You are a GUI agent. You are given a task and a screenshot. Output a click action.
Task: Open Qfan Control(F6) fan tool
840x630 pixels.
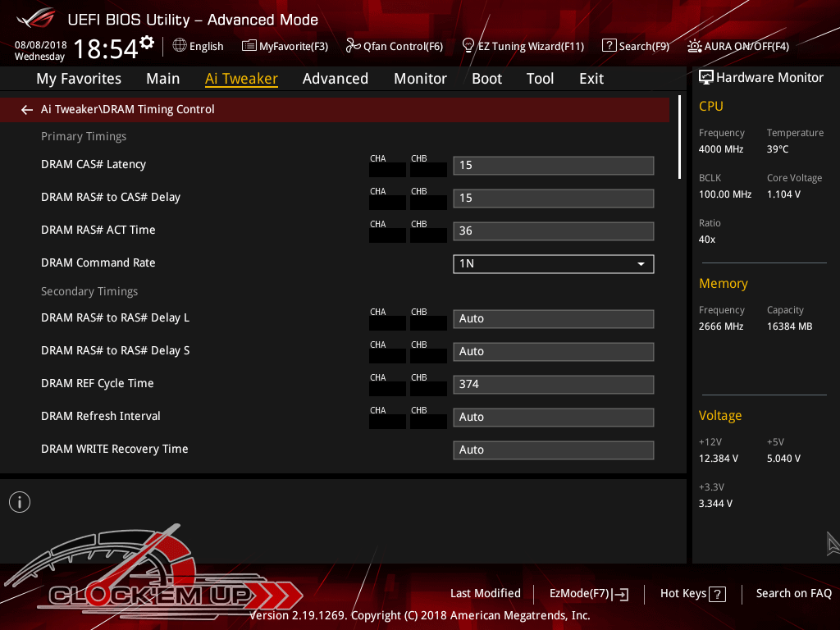click(x=394, y=46)
